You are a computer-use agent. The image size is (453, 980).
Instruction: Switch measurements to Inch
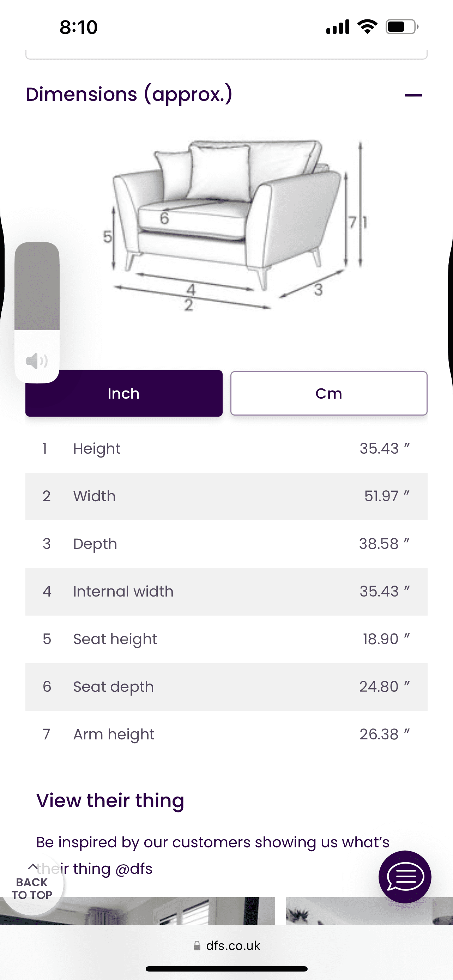pos(123,393)
